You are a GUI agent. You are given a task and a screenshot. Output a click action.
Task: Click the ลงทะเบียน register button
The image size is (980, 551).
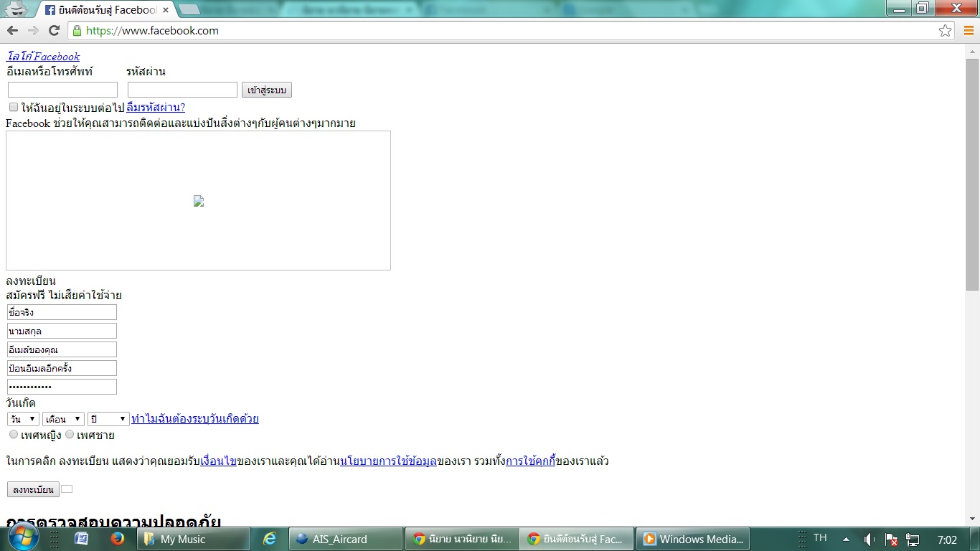(x=33, y=489)
